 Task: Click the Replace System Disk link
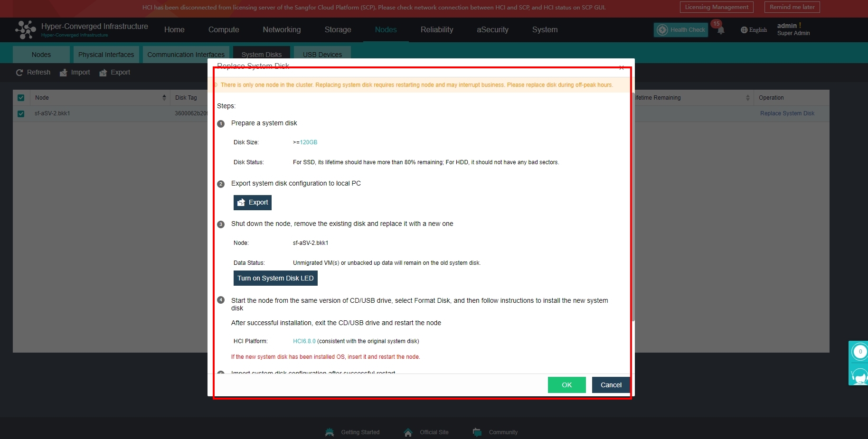point(787,113)
